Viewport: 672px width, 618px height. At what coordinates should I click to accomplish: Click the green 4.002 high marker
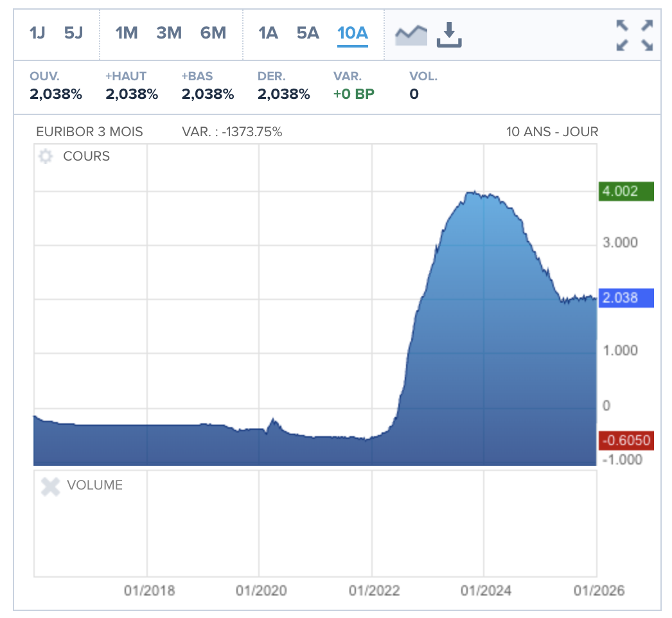click(625, 191)
